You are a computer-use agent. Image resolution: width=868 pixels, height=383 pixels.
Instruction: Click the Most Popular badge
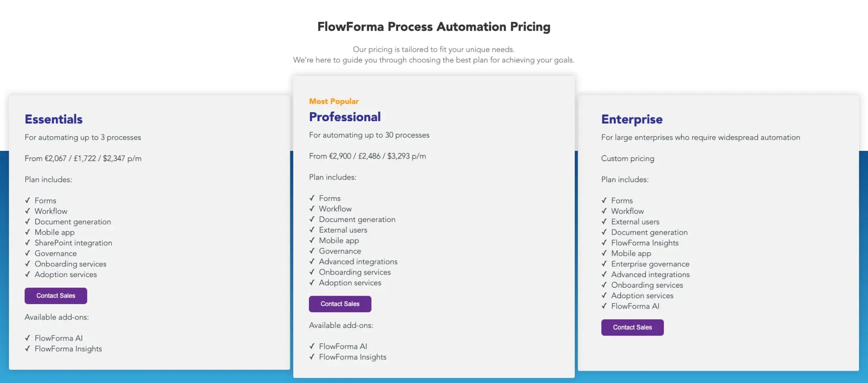pos(334,101)
